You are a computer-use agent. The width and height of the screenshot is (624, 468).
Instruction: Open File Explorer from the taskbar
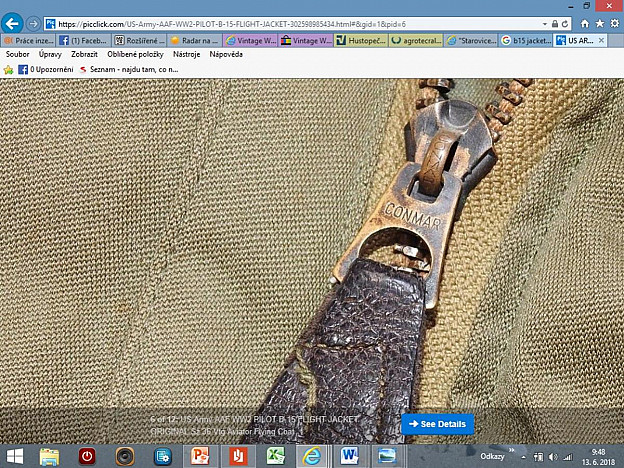[x=49, y=456]
